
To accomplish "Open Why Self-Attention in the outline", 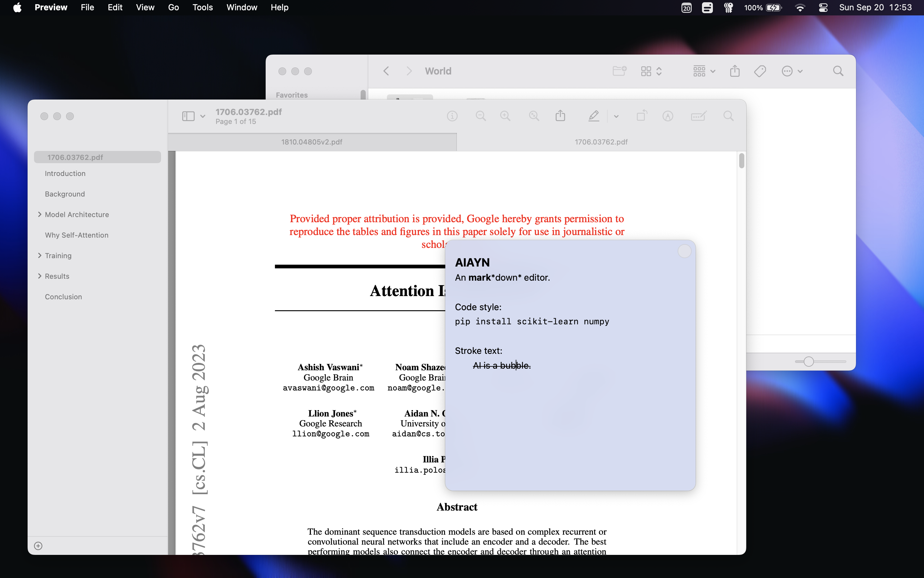I will (77, 235).
